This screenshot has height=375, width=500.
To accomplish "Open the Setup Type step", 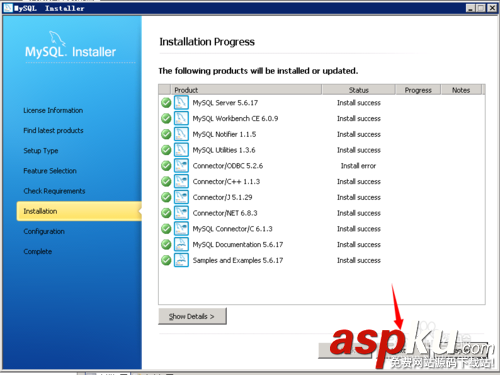I will coord(41,151).
